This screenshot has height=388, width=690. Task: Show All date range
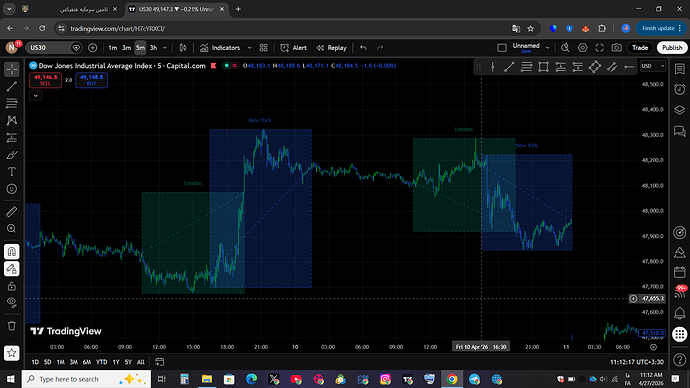140,362
